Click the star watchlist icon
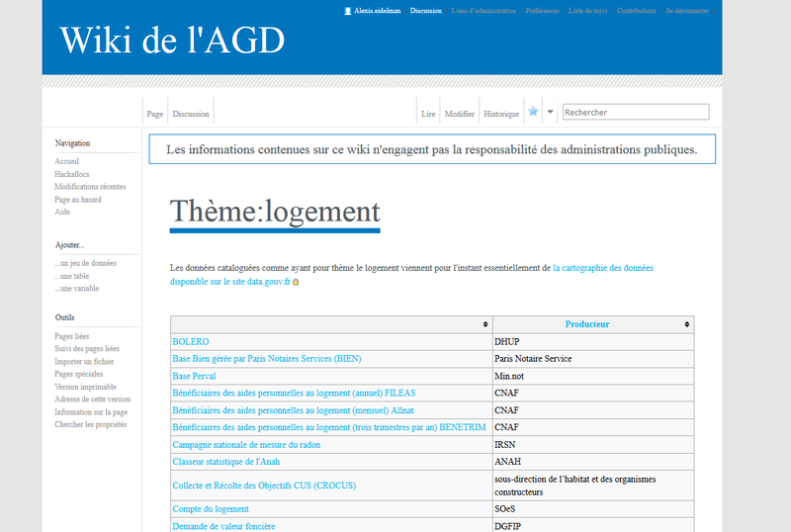This screenshot has width=791, height=532. 533,112
